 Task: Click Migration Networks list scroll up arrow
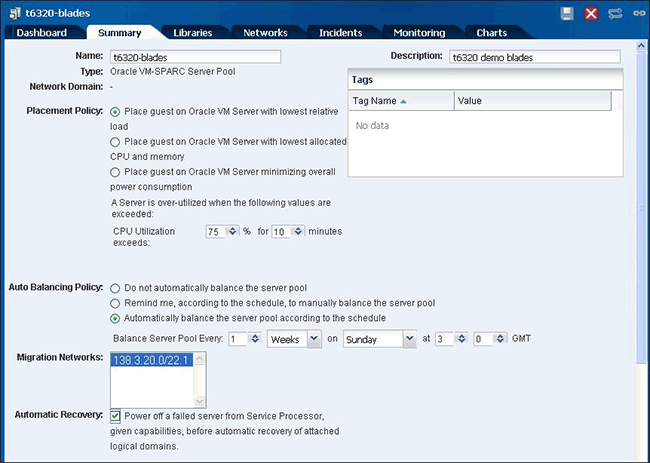pyautogui.click(x=200, y=359)
